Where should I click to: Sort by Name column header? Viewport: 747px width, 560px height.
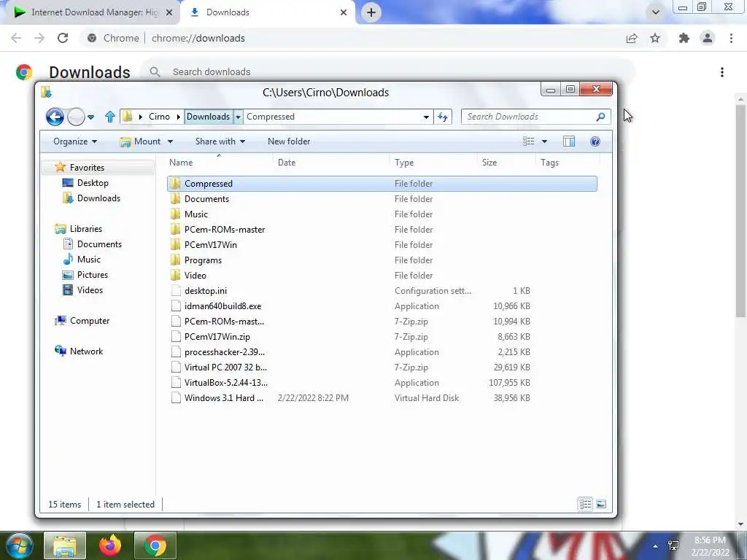pyautogui.click(x=220, y=163)
